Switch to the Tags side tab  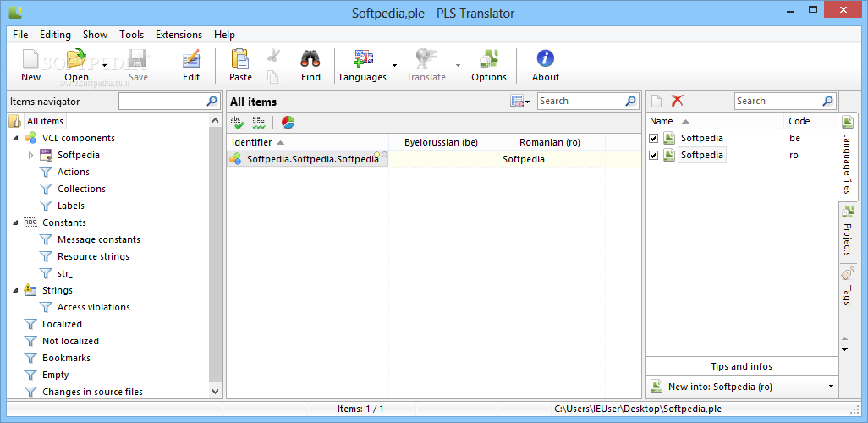pyautogui.click(x=848, y=287)
